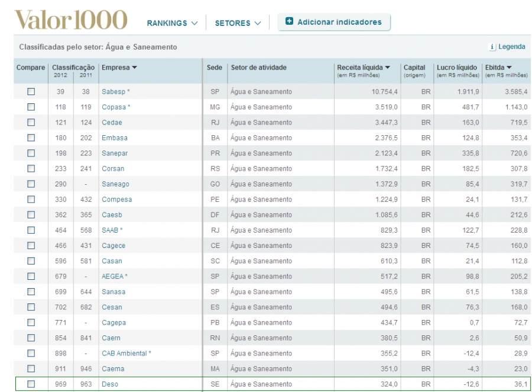The height and width of the screenshot is (392, 532).
Task: Open the Cesan company link
Action: click(112, 308)
